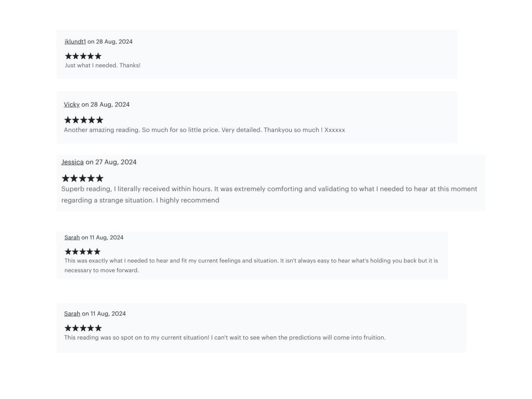Viewport: 532px width, 399px height.
Task: Click the star rating on Vicky's review
Action: 84,120
